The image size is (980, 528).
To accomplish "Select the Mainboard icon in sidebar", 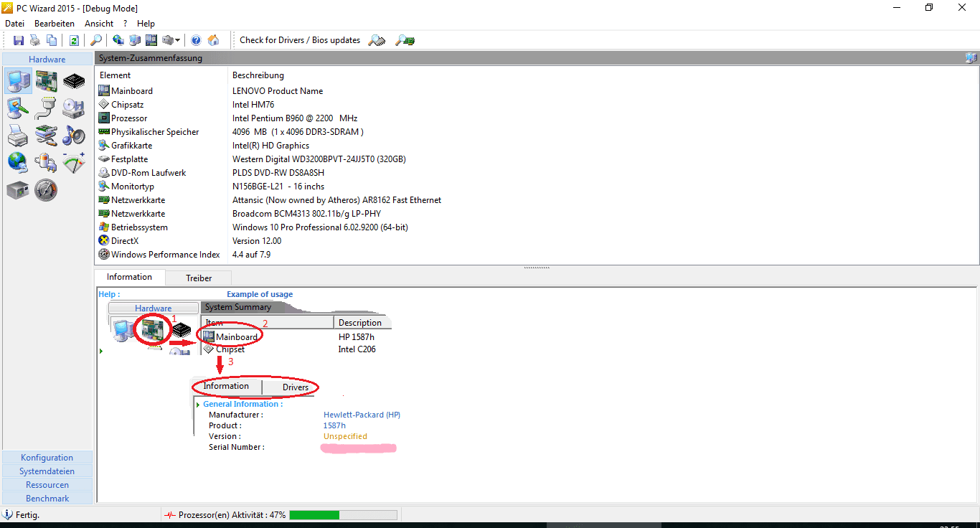I will 46,81.
